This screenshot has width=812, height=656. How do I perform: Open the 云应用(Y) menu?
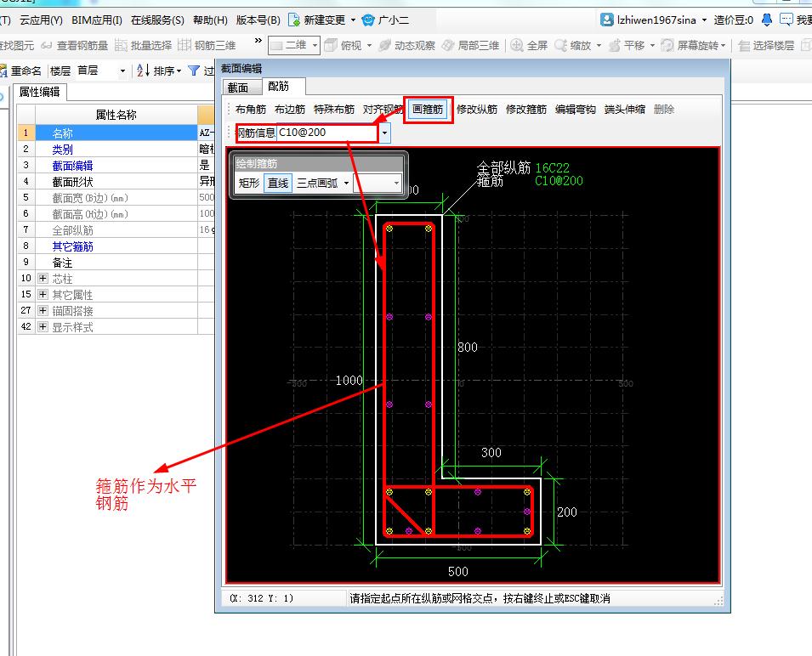click(41, 20)
